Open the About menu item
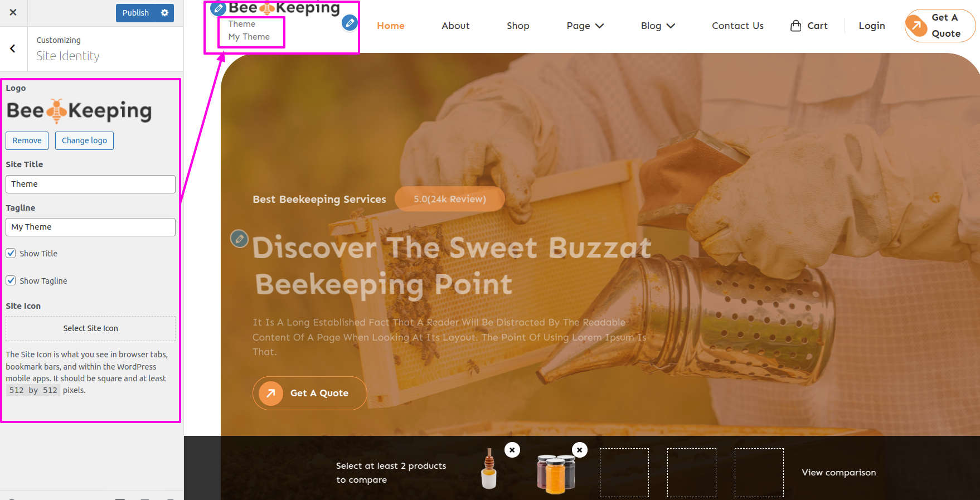 [455, 26]
